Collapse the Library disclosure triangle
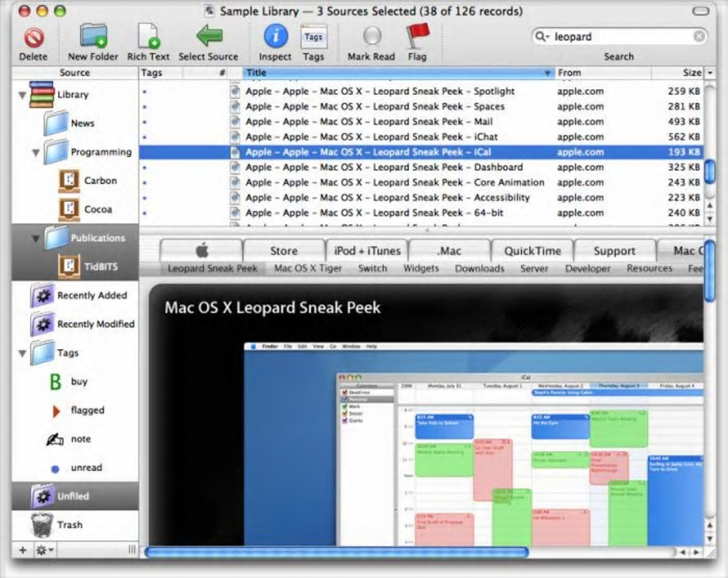 [22, 95]
